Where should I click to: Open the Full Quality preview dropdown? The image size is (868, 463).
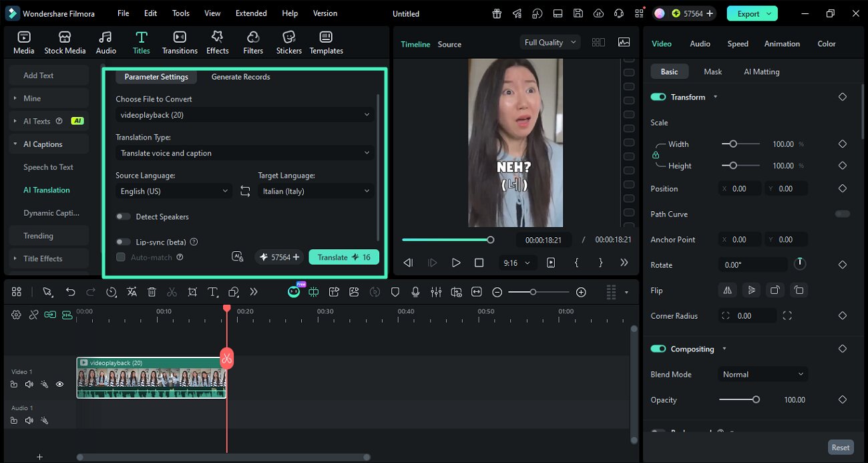point(550,42)
